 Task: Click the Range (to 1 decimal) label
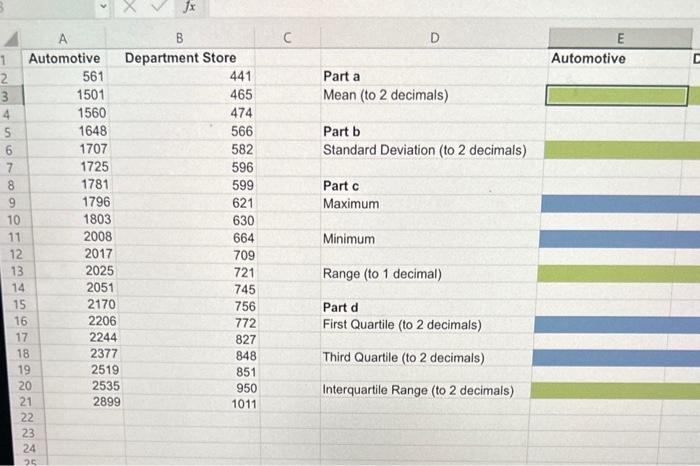click(382, 274)
